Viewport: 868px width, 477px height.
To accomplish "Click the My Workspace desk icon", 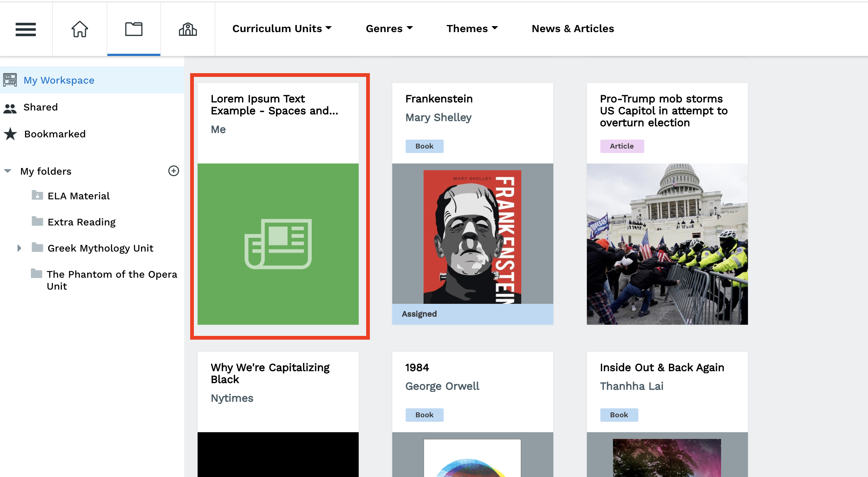I will tap(10, 80).
